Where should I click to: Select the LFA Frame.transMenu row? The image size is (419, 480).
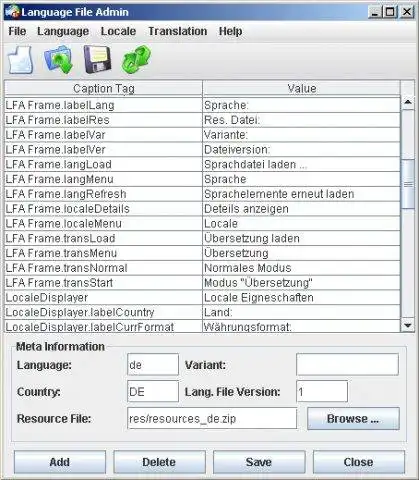[x=202, y=253]
